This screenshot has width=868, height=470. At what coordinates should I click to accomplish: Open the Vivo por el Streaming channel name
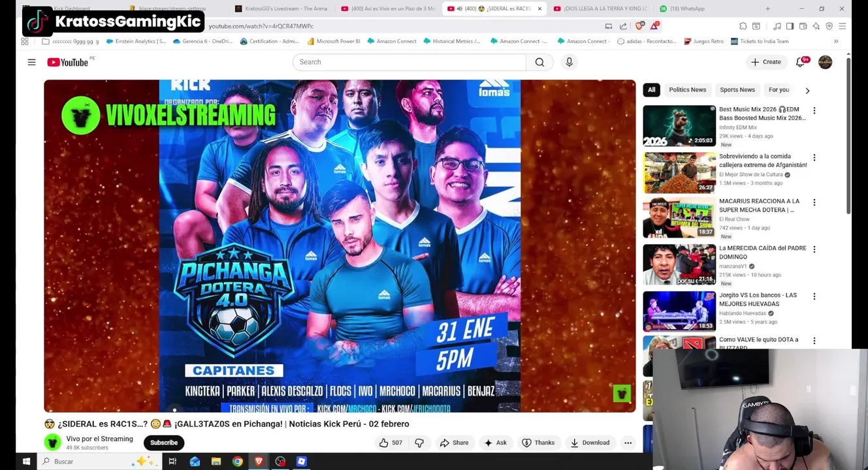coord(99,439)
